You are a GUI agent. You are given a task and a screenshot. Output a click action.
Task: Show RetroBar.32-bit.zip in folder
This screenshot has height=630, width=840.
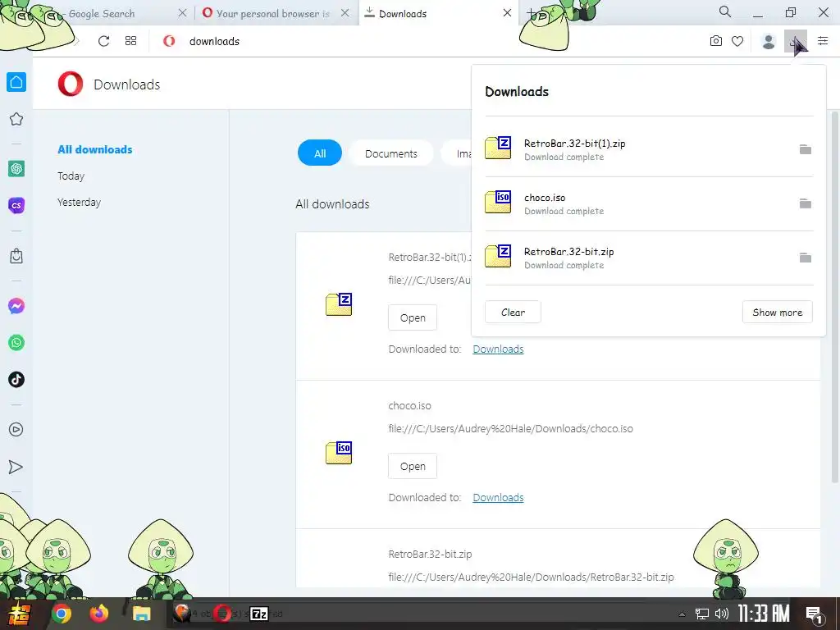pos(806,258)
